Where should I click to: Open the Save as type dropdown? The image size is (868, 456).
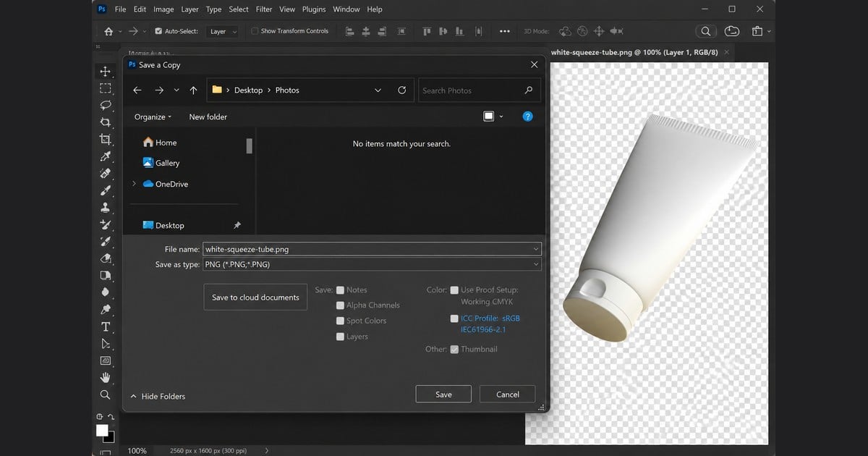[x=372, y=265]
